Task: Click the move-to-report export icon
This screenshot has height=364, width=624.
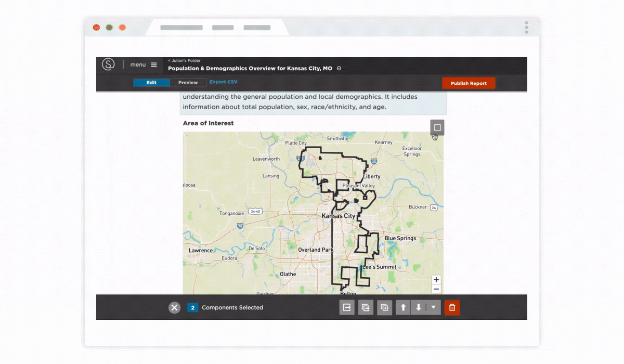Action: click(347, 307)
